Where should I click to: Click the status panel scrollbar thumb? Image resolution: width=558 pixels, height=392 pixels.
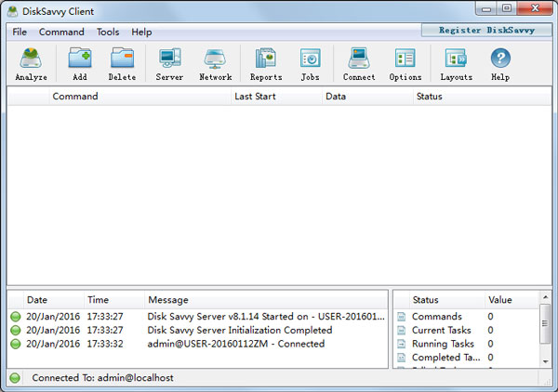[545, 323]
